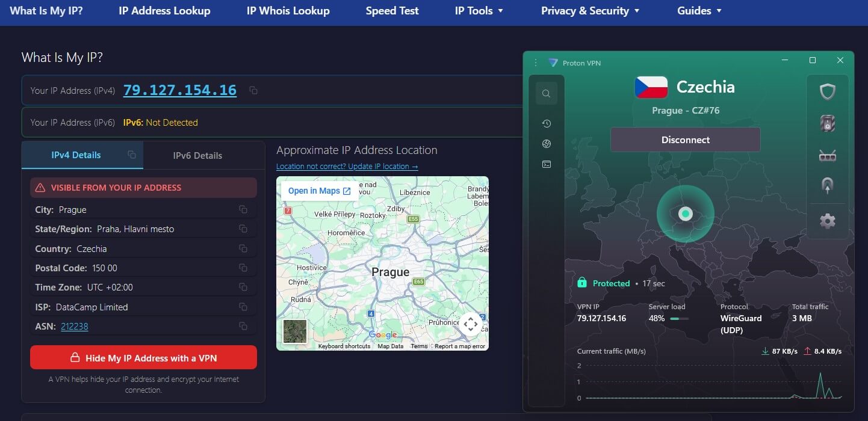Click the server load progress bar
868x421 pixels.
680,319
